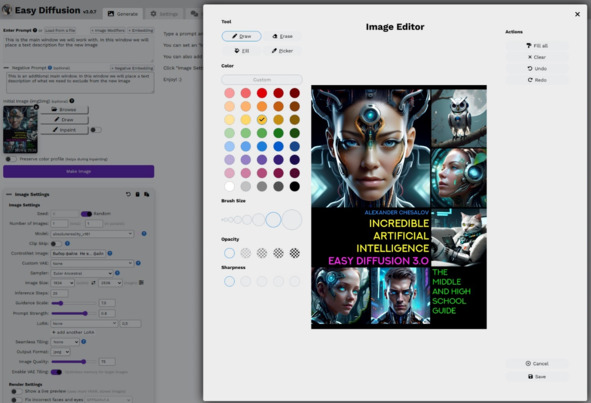
Task: Click the reset icon in Image Settings
Action: click(128, 194)
